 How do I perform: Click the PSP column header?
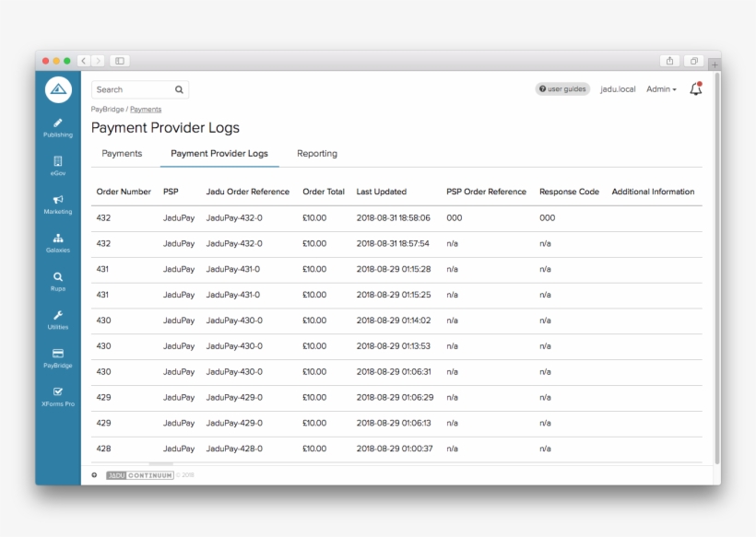(171, 192)
